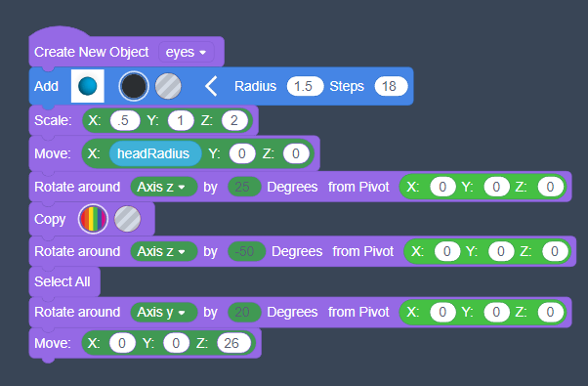Edit the Radius value 1.5
The width and height of the screenshot is (588, 386).
[x=305, y=86]
